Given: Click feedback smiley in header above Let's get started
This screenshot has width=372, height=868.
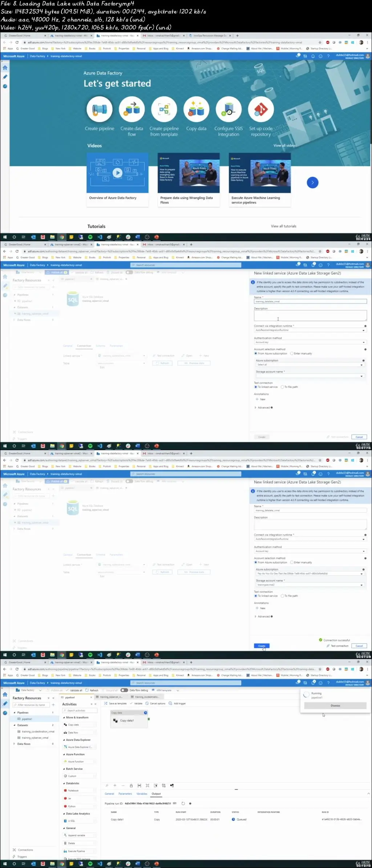Looking at the screenshot, I should pos(320,56).
